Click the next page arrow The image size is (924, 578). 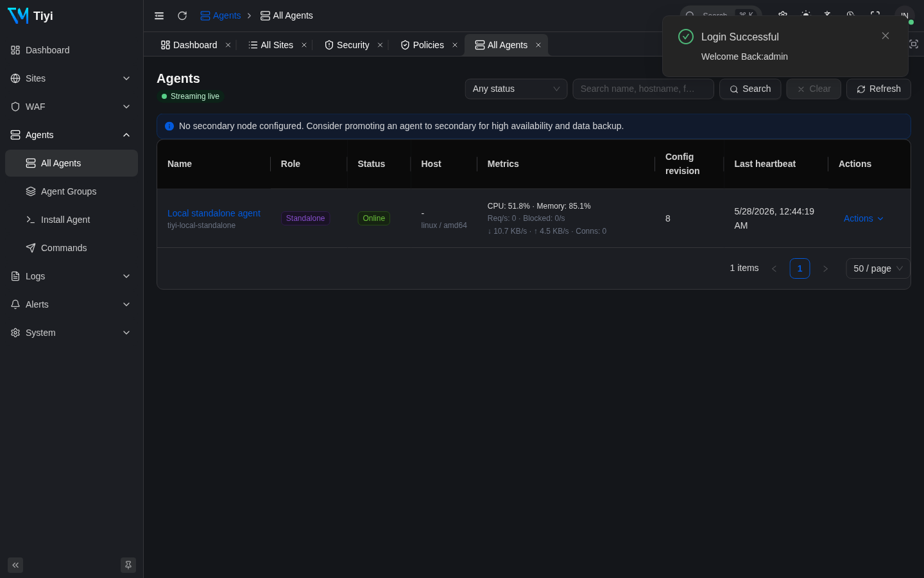coord(825,268)
